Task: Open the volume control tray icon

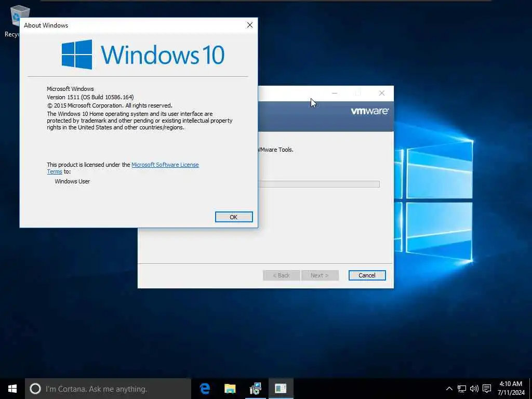Action: (x=474, y=389)
